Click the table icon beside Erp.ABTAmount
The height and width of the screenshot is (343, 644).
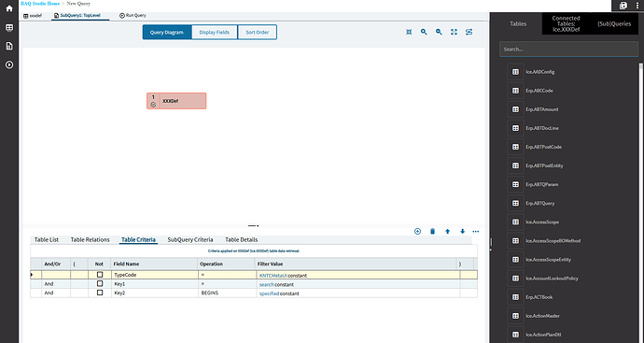click(x=515, y=109)
